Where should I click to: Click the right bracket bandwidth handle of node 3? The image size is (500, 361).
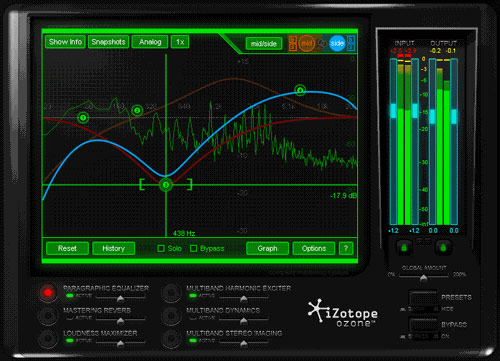[190, 184]
